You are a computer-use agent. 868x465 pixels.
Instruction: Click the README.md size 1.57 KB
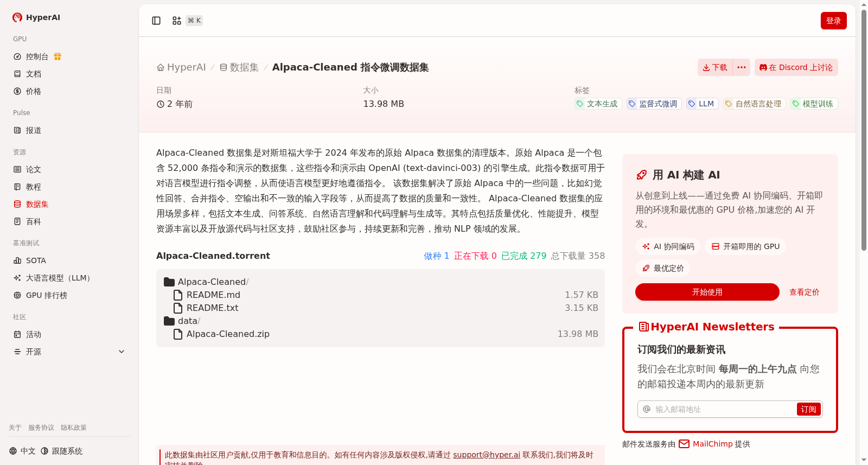click(582, 295)
